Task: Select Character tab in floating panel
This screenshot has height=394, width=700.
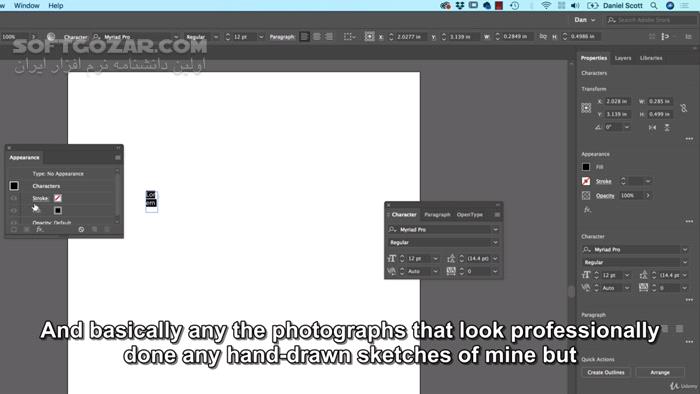Action: [x=404, y=215]
